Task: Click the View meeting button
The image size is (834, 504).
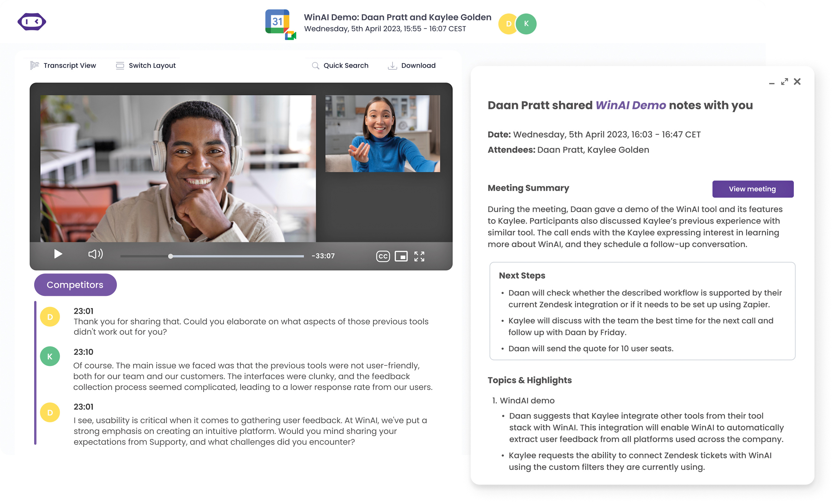Action: tap(753, 189)
